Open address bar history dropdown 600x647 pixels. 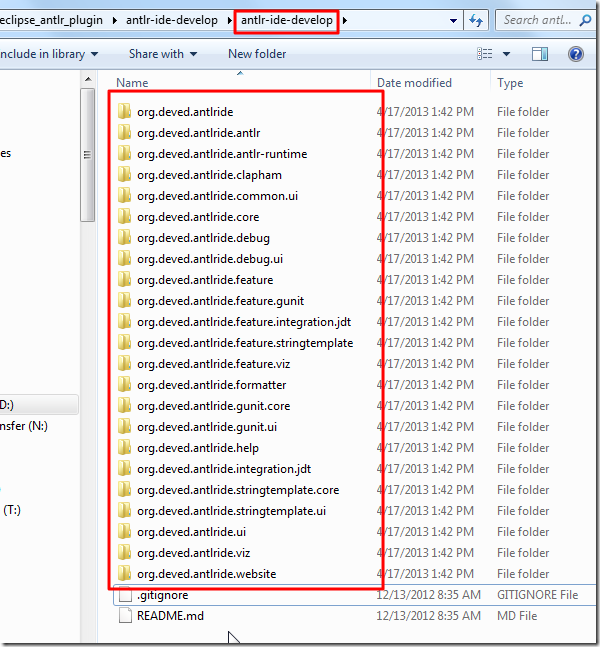[453, 20]
